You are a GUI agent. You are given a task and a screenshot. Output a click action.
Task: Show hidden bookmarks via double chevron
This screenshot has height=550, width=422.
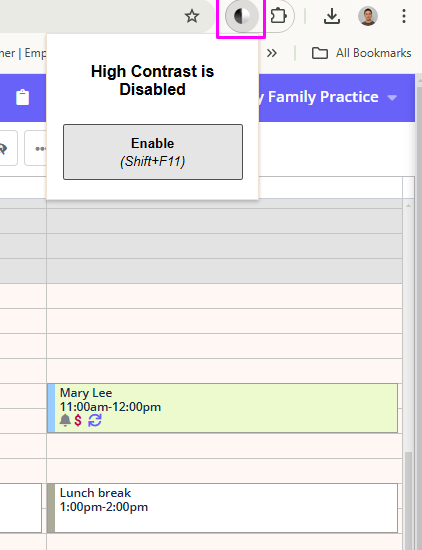click(272, 53)
